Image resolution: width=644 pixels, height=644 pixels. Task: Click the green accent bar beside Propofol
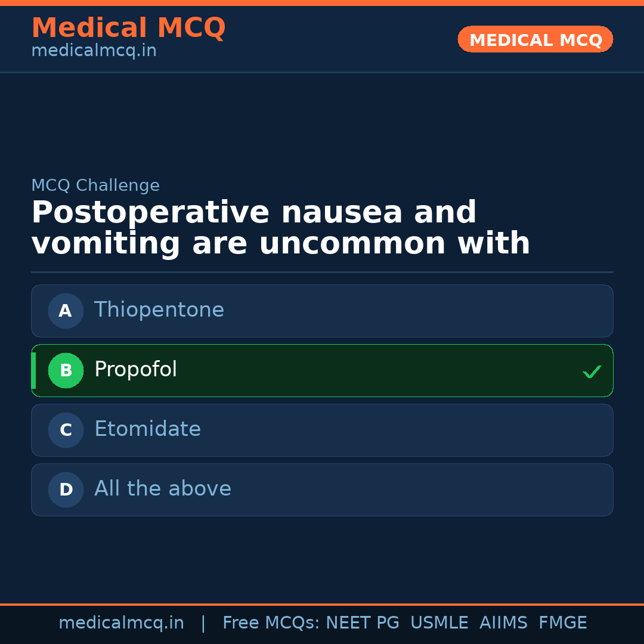point(33,370)
